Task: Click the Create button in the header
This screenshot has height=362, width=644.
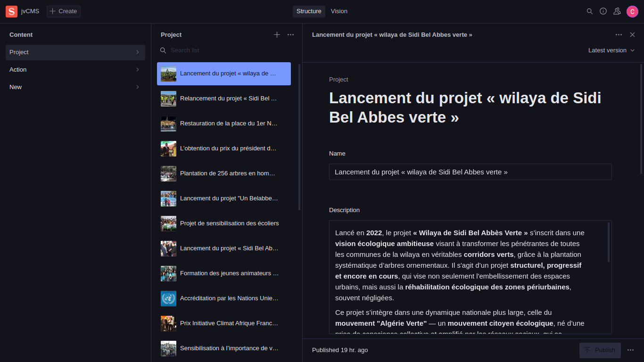Action: (63, 11)
